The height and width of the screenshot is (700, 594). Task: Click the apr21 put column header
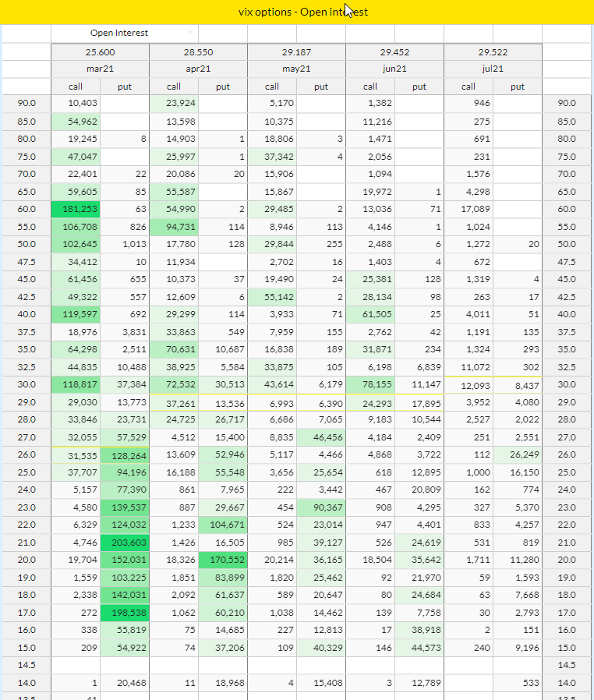223,87
